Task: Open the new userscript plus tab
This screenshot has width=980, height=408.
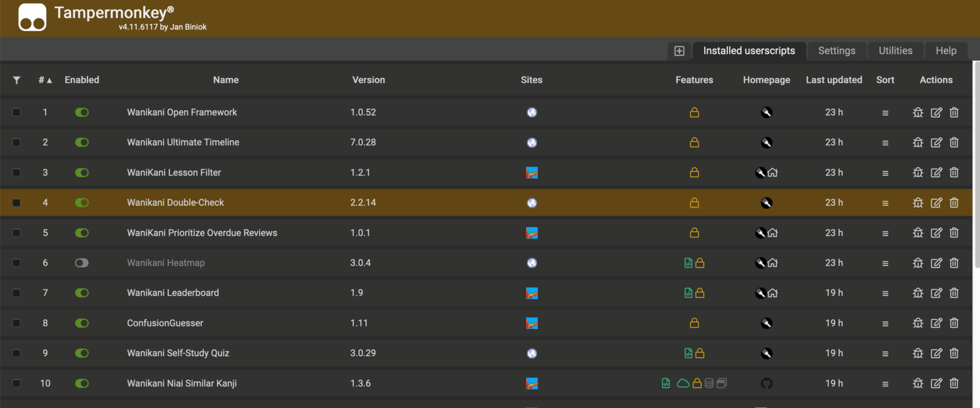Action: tap(679, 51)
